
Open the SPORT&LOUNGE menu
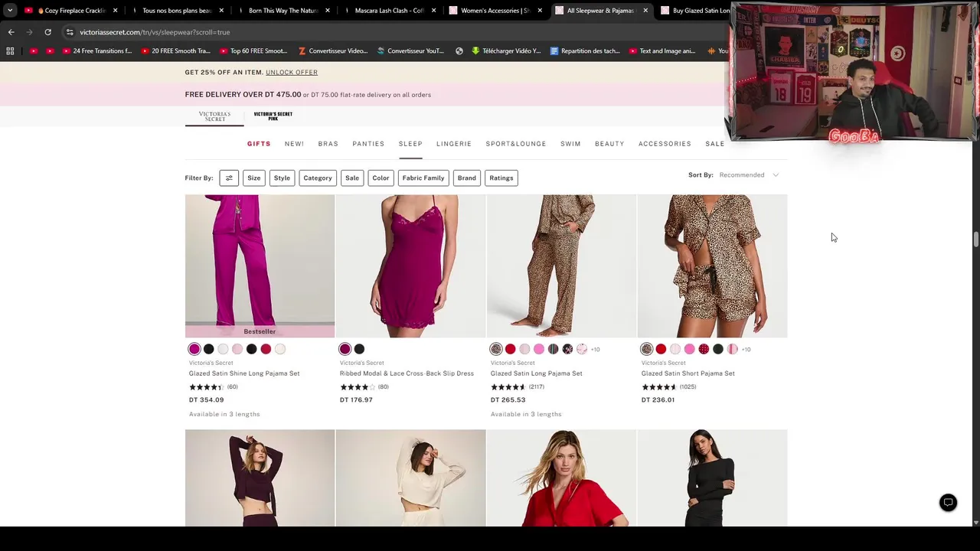[x=516, y=144]
